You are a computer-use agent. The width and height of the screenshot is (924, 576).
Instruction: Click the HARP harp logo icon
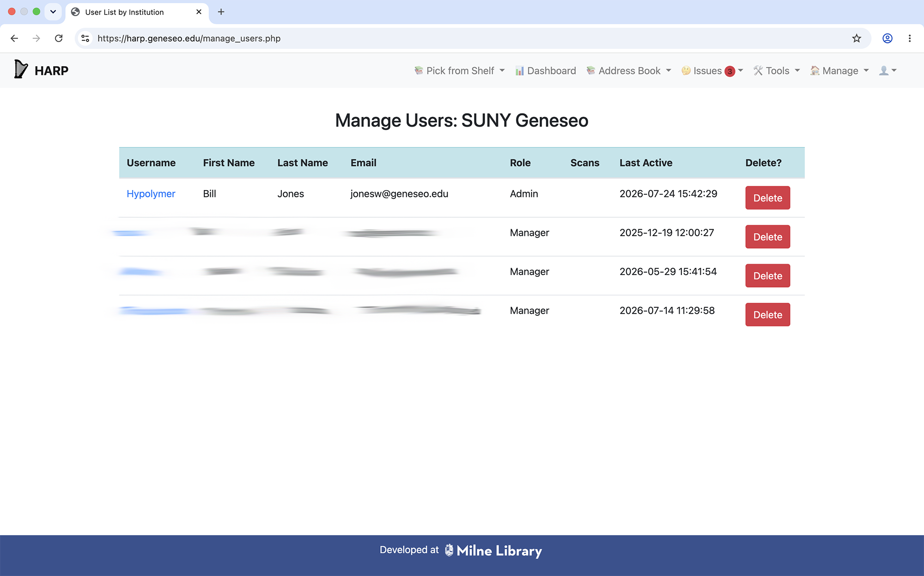coord(21,69)
